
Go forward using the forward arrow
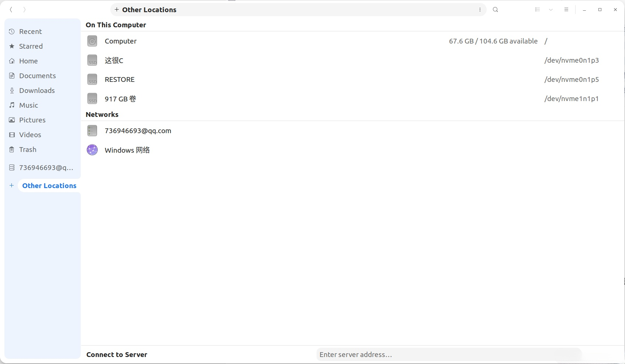point(24,10)
